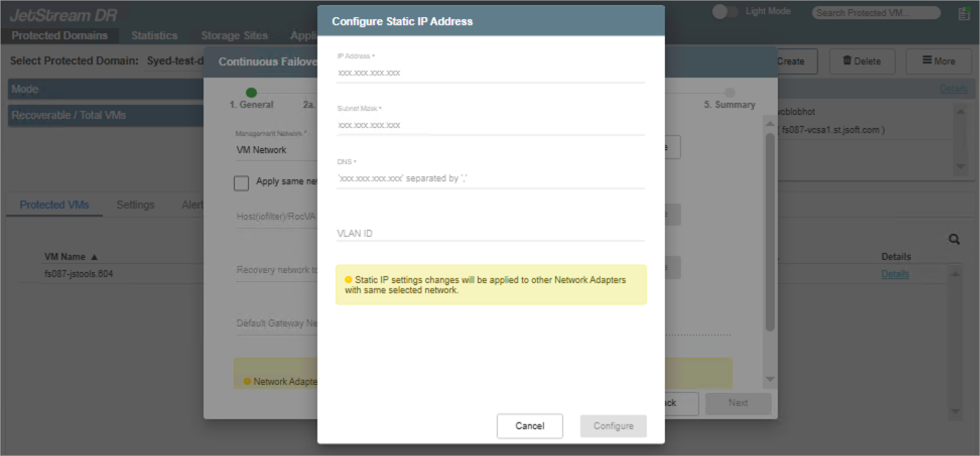The image size is (980, 456).
Task: Click the green General step indicator
Action: 251,93
